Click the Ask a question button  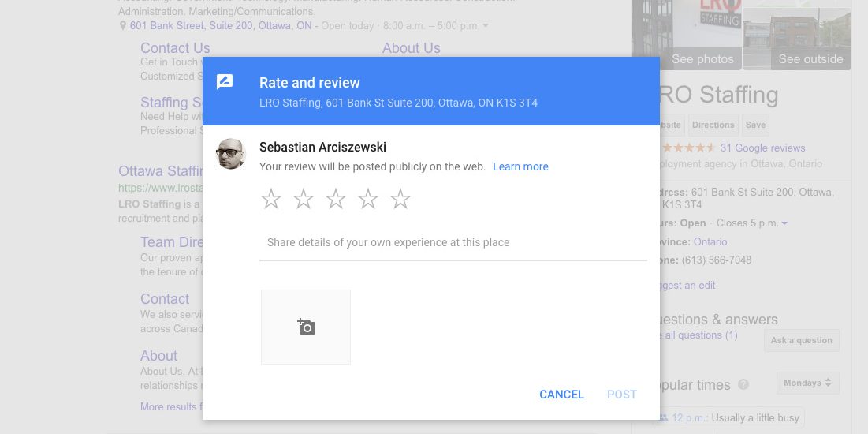801,340
